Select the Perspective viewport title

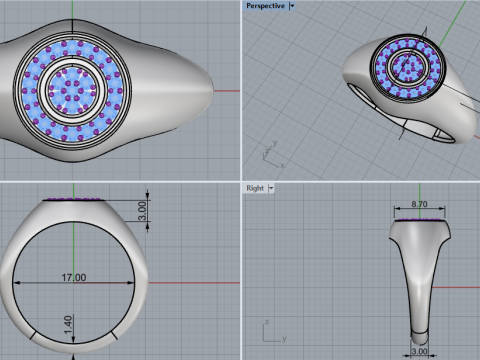(x=265, y=6)
